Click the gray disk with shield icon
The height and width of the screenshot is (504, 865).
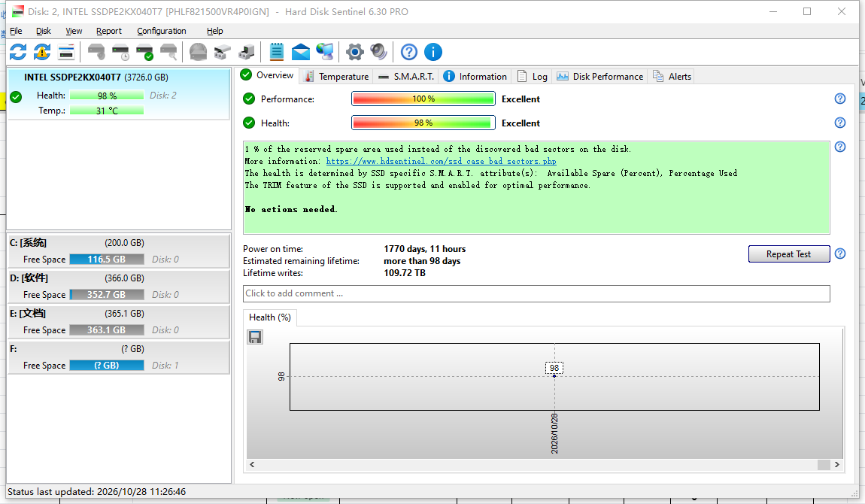96,52
